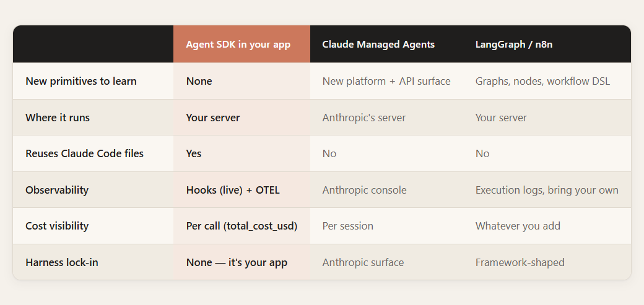Click the 'Claude Managed Agents' column header

click(378, 45)
